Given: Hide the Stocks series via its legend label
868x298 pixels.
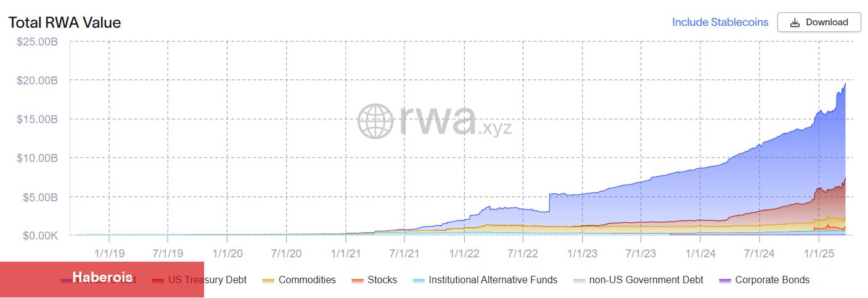Looking at the screenshot, I should tap(382, 280).
